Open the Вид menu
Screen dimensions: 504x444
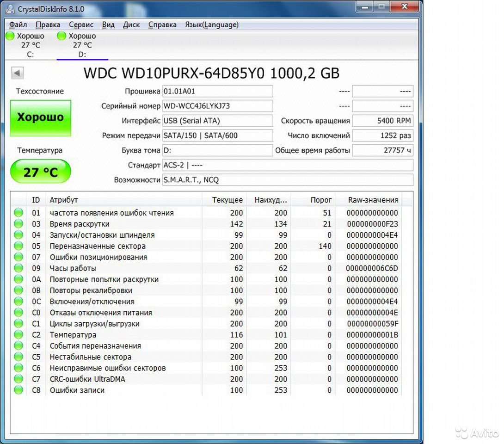tap(108, 25)
